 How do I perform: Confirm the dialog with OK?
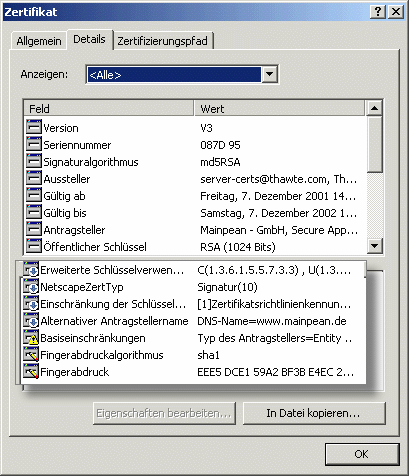click(362, 454)
